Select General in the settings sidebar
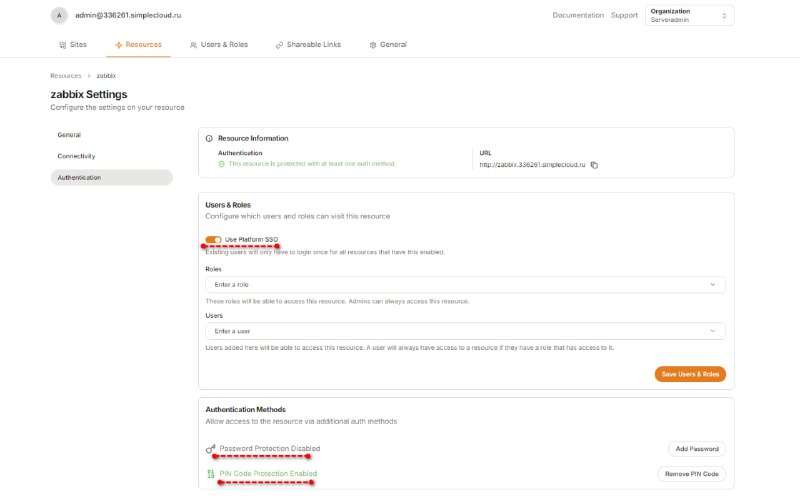The height and width of the screenshot is (499, 800). pyautogui.click(x=111, y=135)
